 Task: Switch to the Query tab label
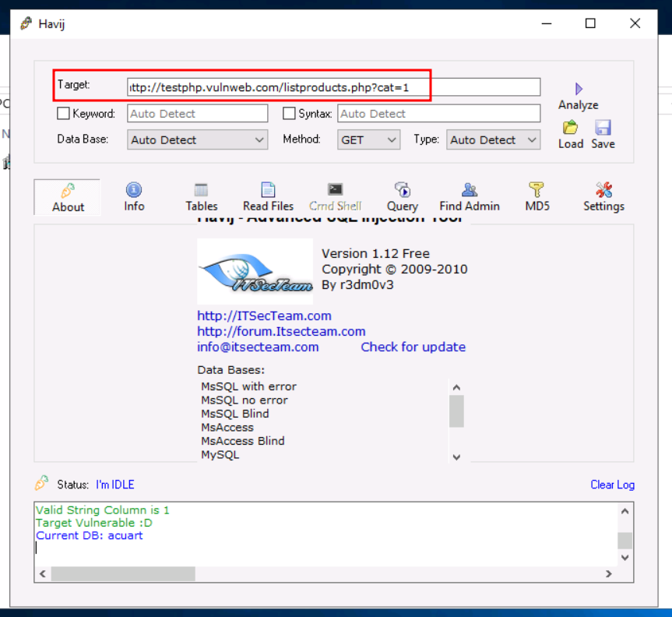point(403,206)
